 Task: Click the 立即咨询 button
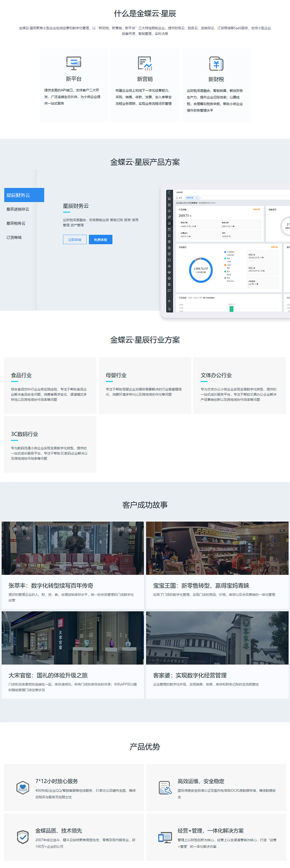[75, 240]
